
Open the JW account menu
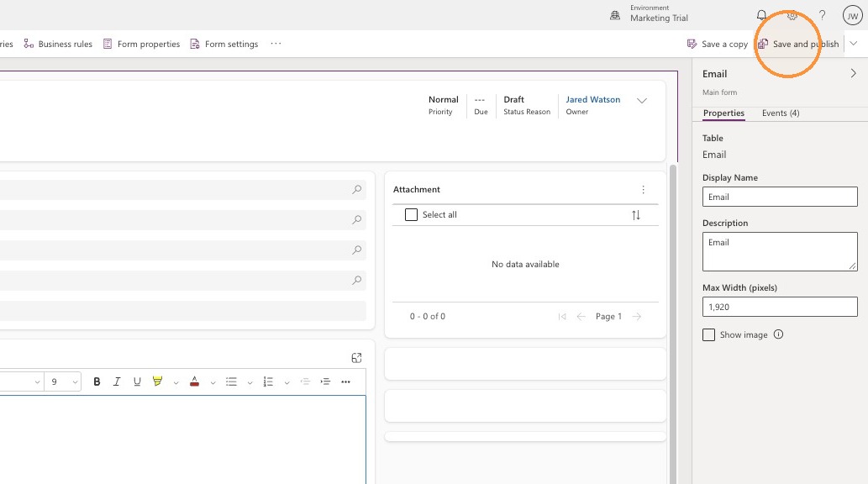click(x=853, y=15)
